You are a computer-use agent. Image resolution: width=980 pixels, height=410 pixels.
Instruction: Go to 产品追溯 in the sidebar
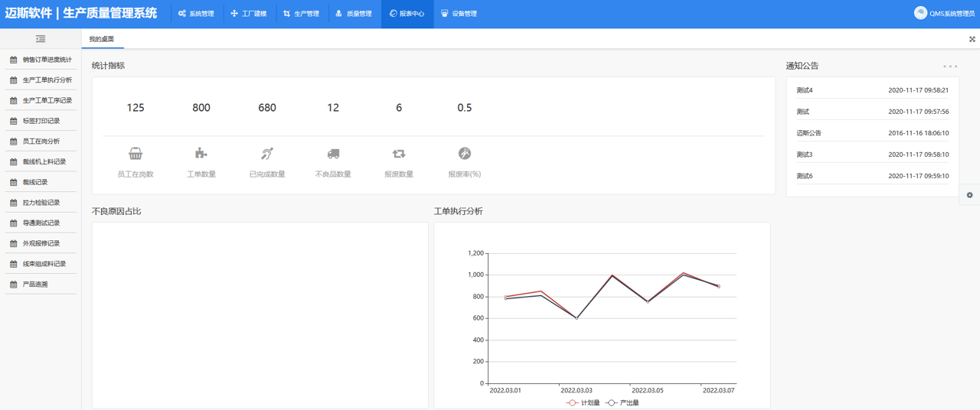click(34, 285)
